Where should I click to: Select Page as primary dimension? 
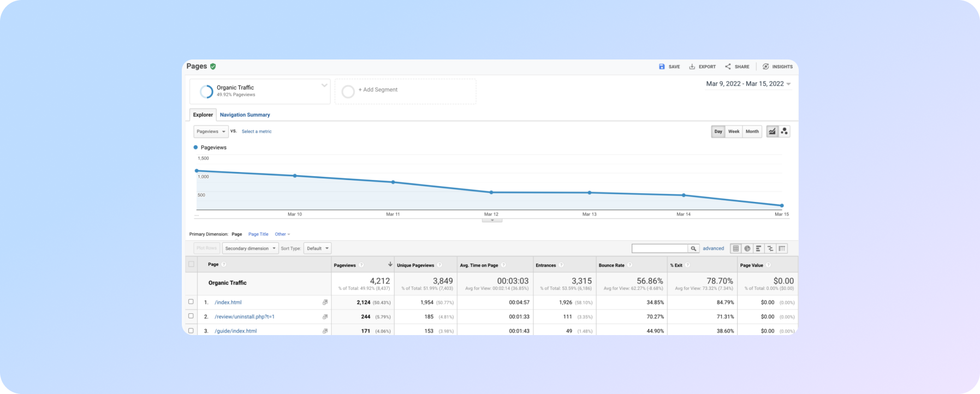click(236, 234)
